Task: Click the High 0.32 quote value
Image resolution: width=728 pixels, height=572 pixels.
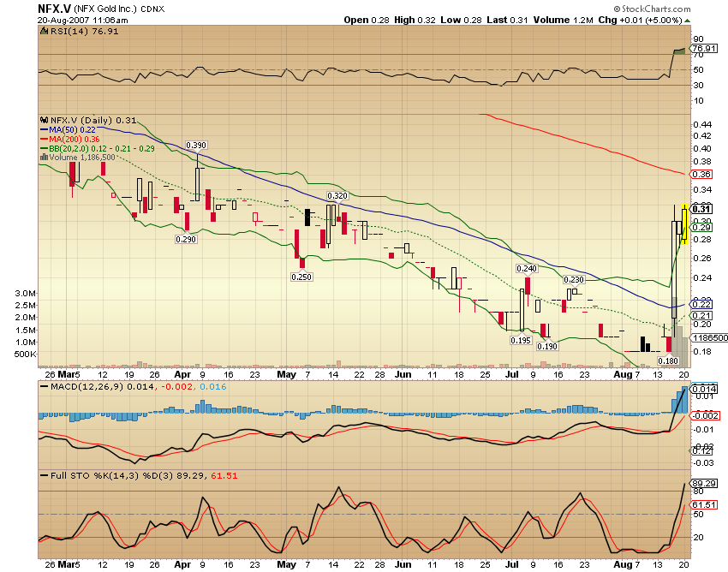Action: 415,20
